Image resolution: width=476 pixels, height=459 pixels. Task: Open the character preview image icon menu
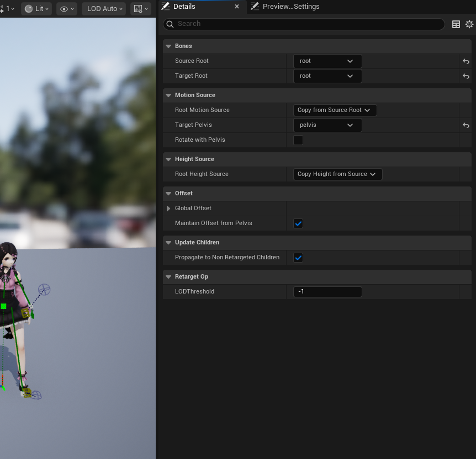pyautogui.click(x=141, y=9)
